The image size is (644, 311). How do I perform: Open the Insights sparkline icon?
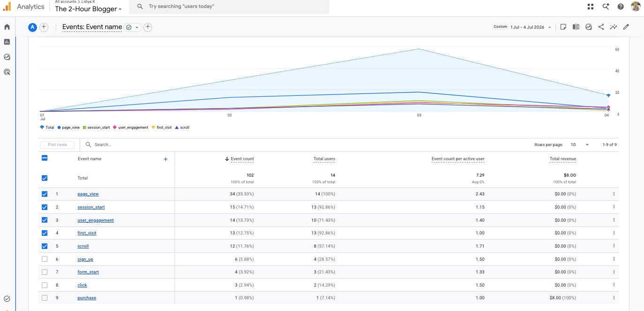(x=613, y=27)
